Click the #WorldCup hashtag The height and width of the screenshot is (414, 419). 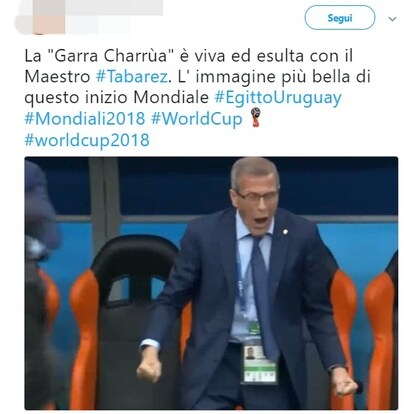coord(197,119)
